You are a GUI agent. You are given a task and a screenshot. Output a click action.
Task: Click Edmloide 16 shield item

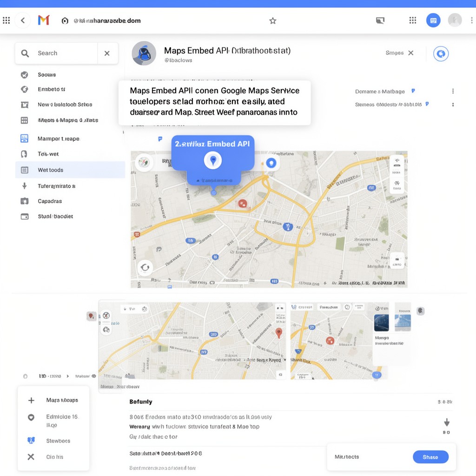pyautogui.click(x=53, y=420)
